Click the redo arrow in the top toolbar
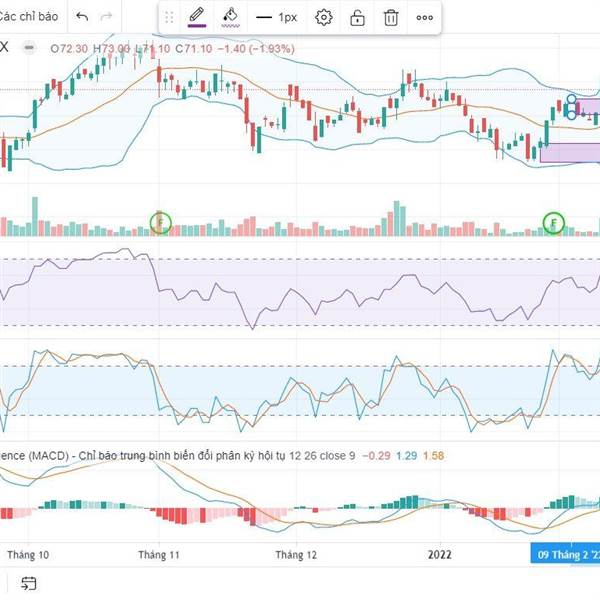 point(106,16)
